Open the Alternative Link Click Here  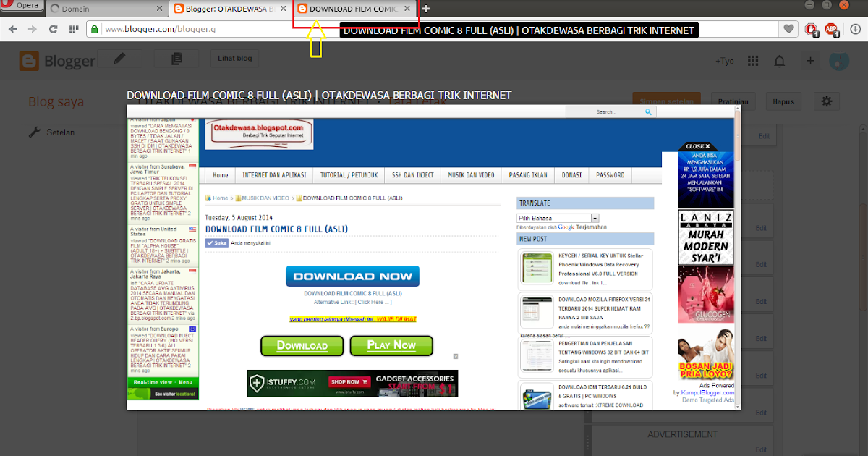tap(374, 302)
